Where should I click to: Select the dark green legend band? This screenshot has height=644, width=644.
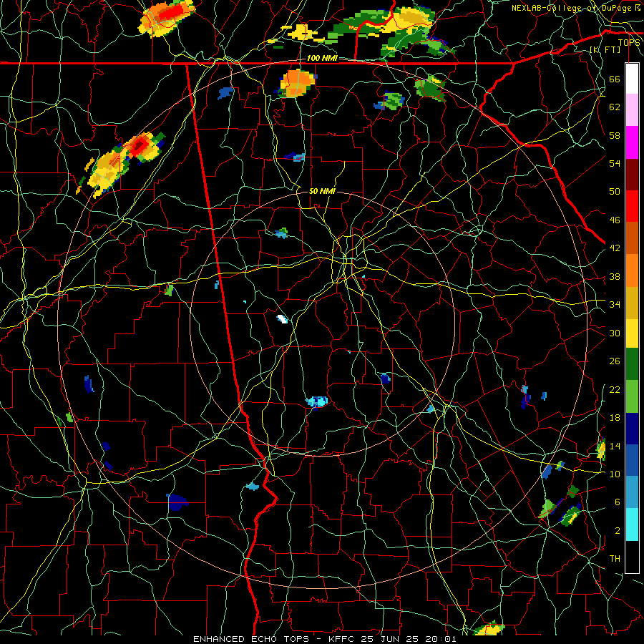632,364
